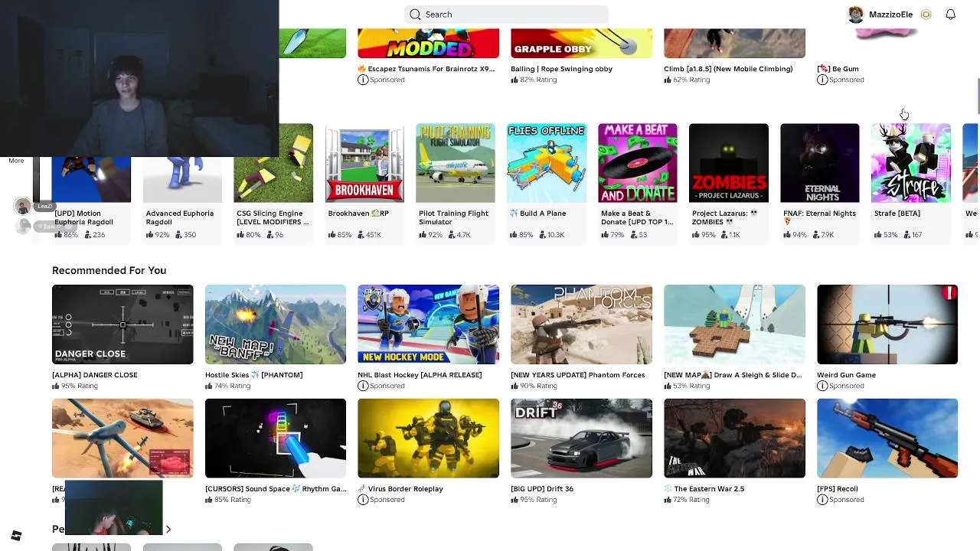Open the Make A Beat And Donate thumbnail

pos(638,163)
